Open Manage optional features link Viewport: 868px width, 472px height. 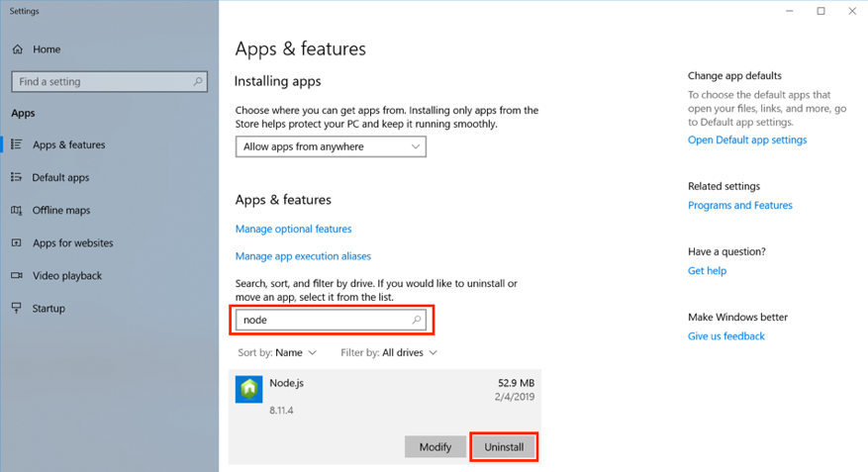point(293,230)
